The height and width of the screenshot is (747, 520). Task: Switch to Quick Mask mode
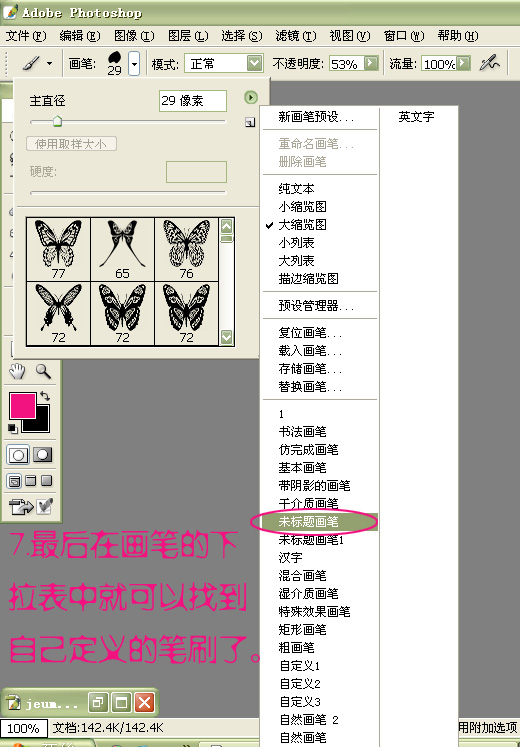pos(43,455)
